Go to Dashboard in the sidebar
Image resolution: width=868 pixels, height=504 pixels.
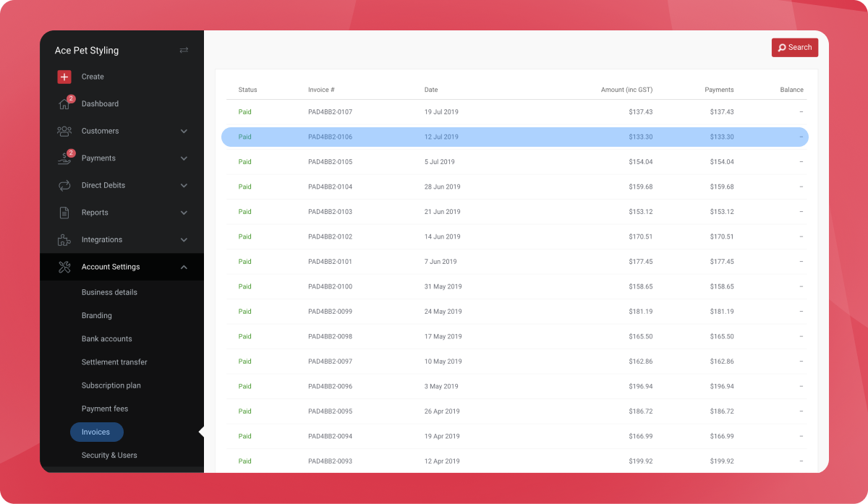(x=100, y=104)
